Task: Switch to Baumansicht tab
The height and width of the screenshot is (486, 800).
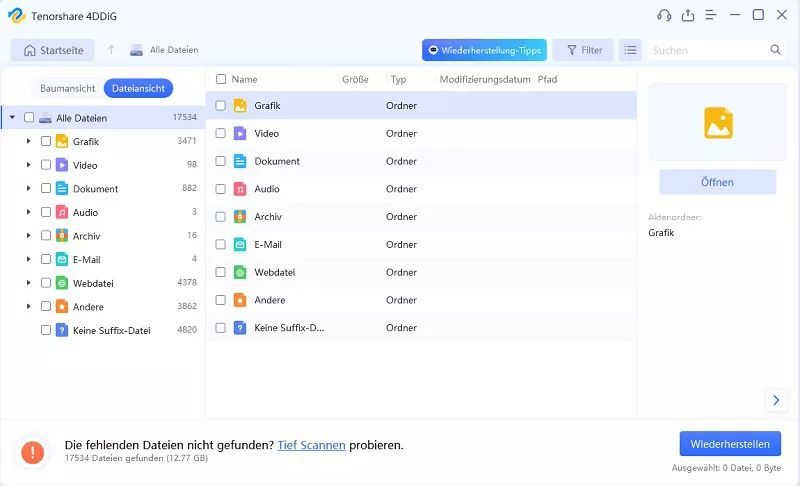Action: 67,88
